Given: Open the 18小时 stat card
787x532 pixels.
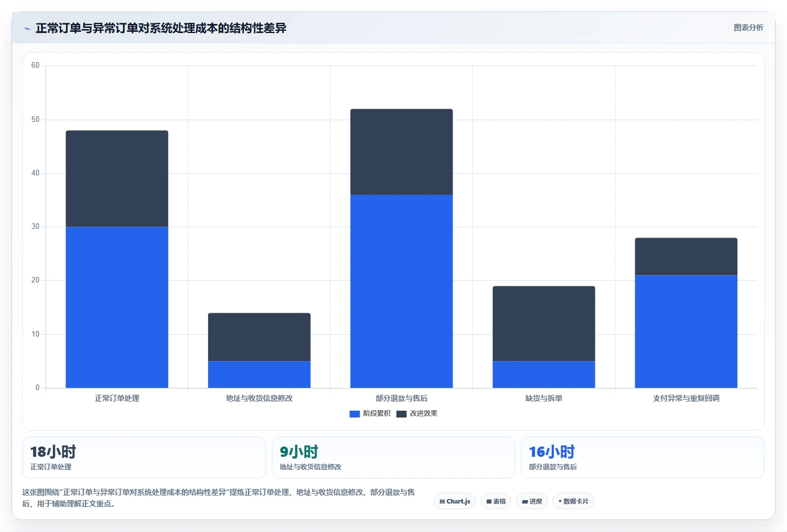Looking at the screenshot, I should click(144, 457).
